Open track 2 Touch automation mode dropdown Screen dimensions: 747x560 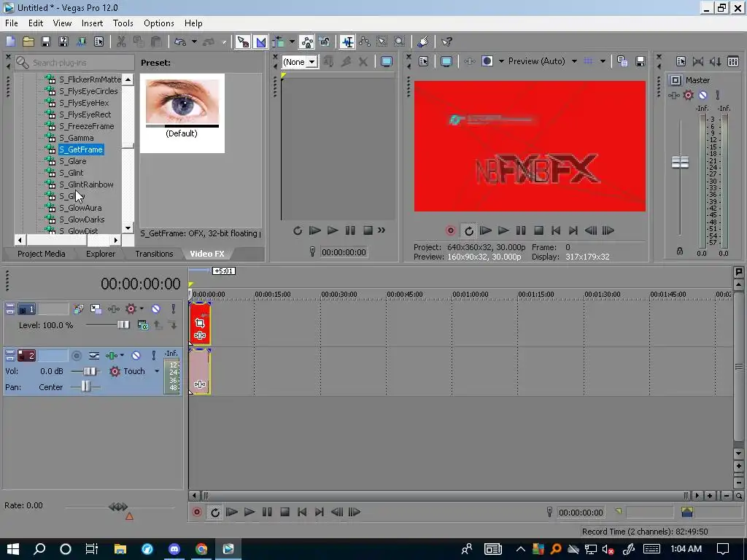pos(157,371)
